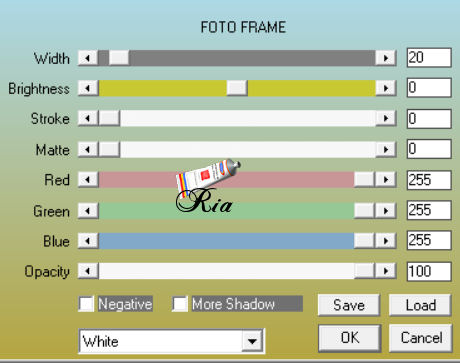This screenshot has height=363, width=460.
Task: Click the right arrow of Blue slider
Action: tap(386, 241)
